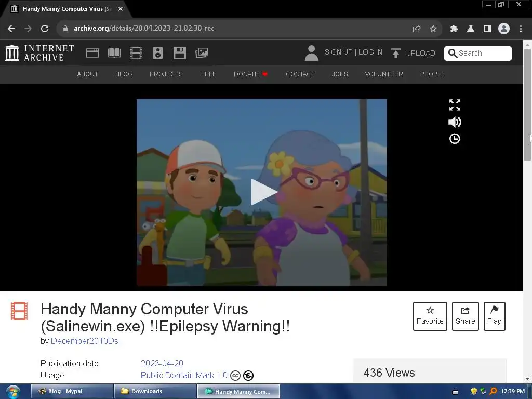Open the PEOPLE menu item
This screenshot has height=399, width=532.
433,74
